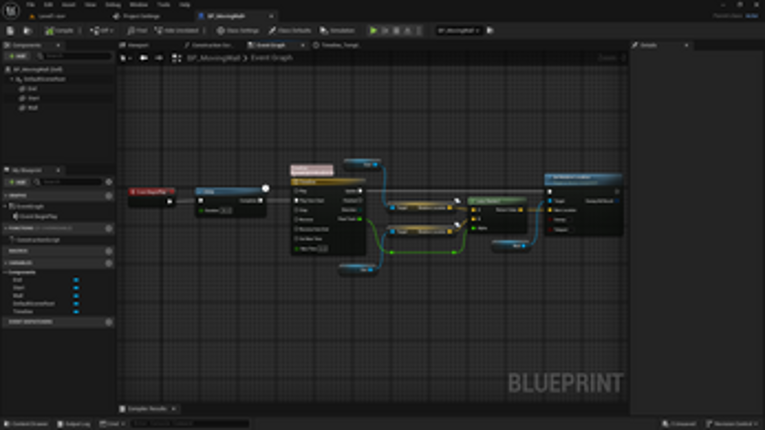Click the Unreal Engine logo icon
This screenshot has height=430, width=765.
[11, 10]
